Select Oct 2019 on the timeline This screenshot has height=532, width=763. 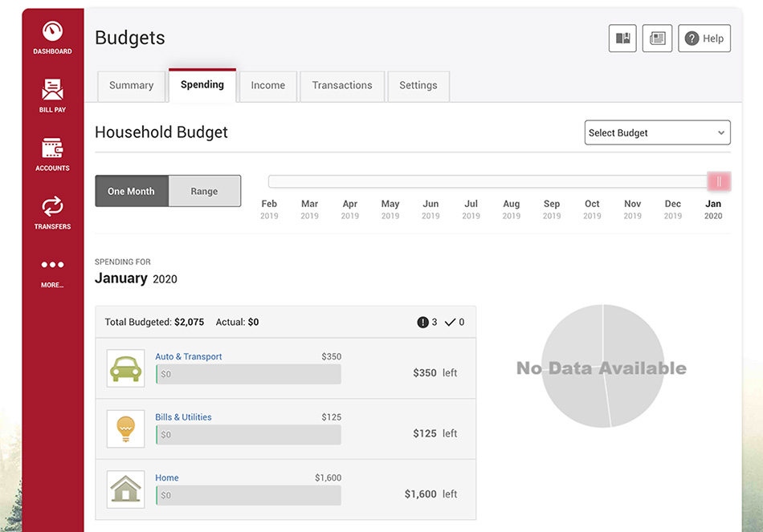592,209
